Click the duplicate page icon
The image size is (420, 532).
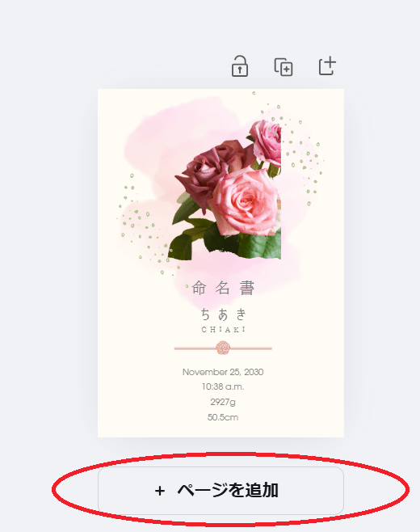coord(283,66)
